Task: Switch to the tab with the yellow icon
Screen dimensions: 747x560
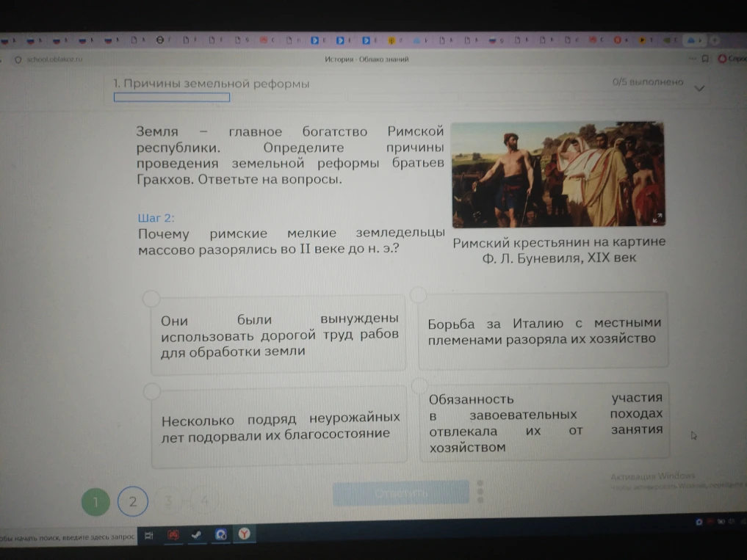Action: (391, 41)
